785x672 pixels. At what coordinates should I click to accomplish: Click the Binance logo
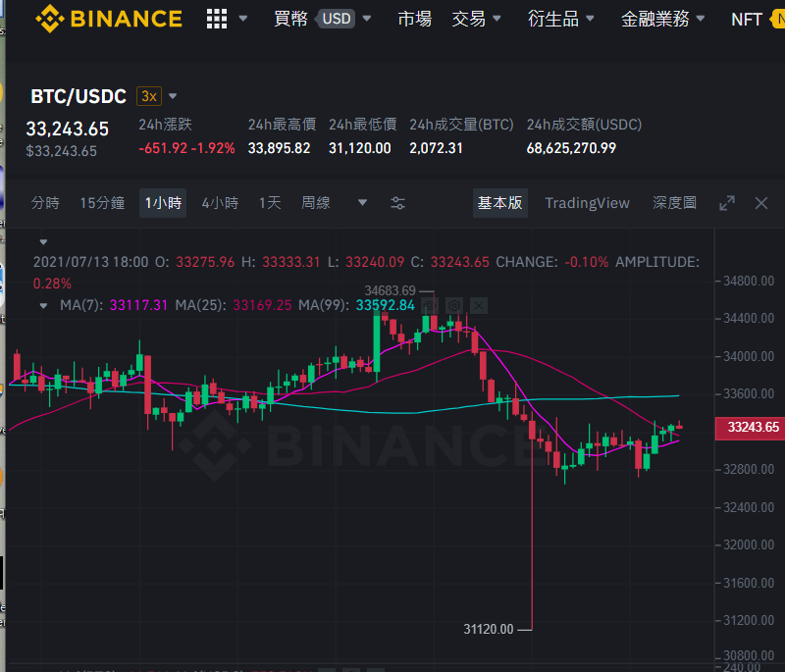click(x=109, y=19)
